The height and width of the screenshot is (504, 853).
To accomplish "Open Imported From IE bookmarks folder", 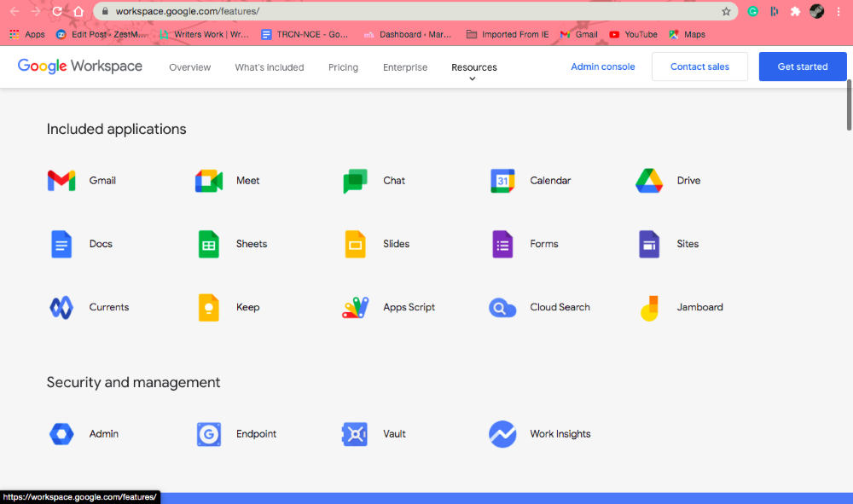I will pos(508,34).
